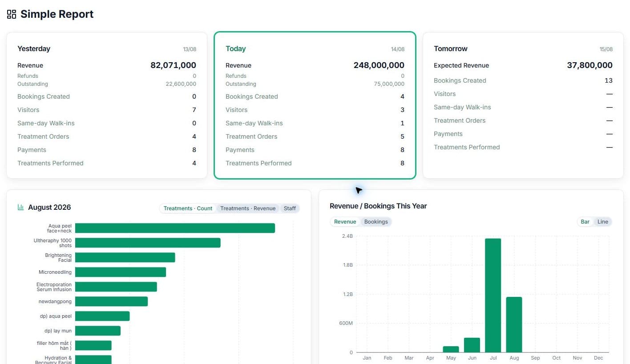The image size is (630, 364).
Task: Click Treatments Performed in the Tomorrow card
Action: point(467,147)
